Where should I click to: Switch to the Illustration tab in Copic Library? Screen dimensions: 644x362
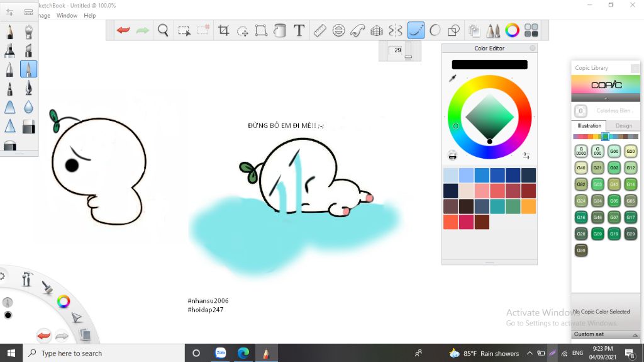pos(589,126)
